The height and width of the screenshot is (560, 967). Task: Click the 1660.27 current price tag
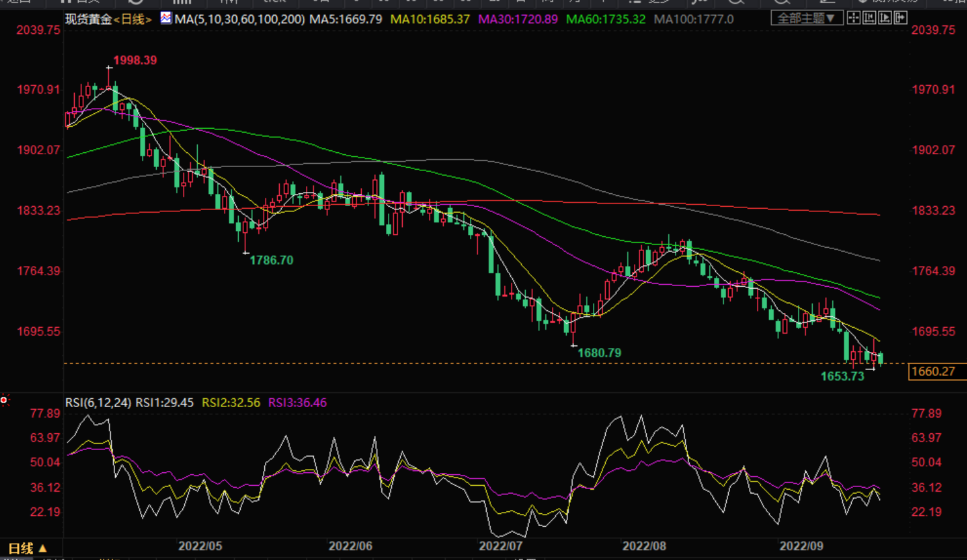click(x=933, y=371)
